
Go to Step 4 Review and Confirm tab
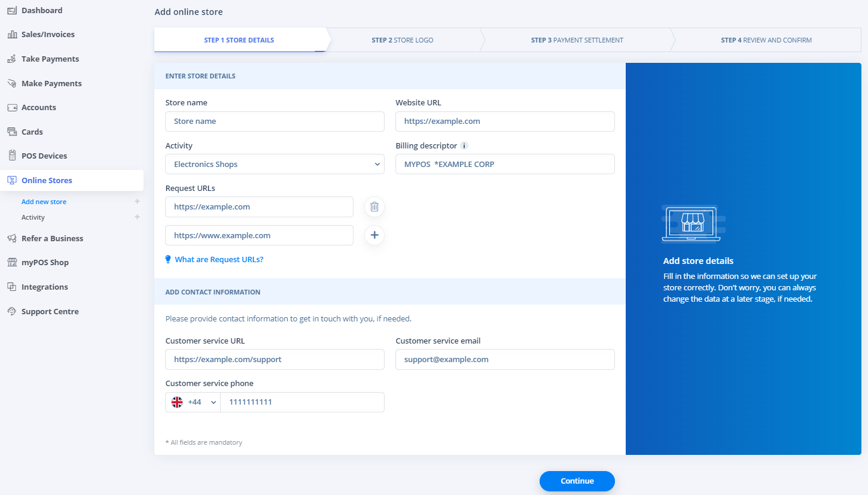pos(766,40)
